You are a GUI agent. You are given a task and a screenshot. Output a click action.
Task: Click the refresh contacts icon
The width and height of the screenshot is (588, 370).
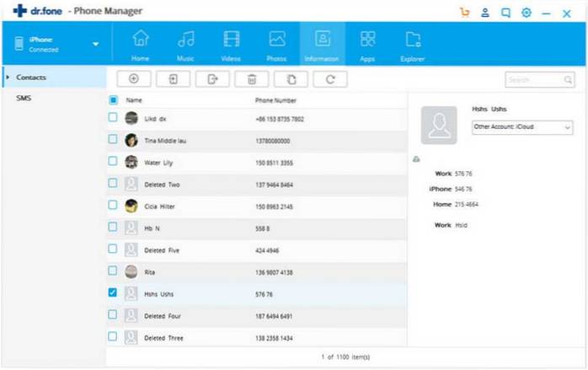point(330,78)
